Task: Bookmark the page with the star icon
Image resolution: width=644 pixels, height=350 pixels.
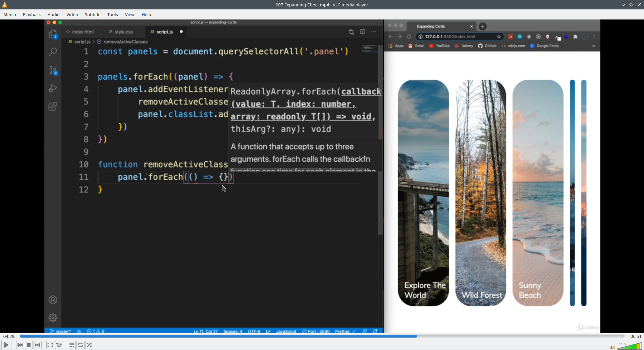Action: (x=499, y=37)
